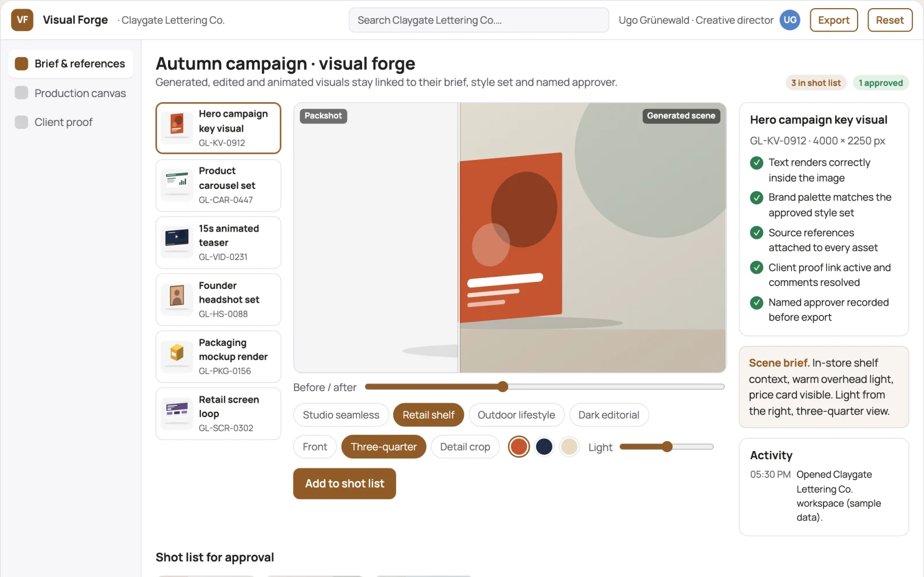Click the Before / after slider handle
924x577 pixels.
[x=502, y=386]
